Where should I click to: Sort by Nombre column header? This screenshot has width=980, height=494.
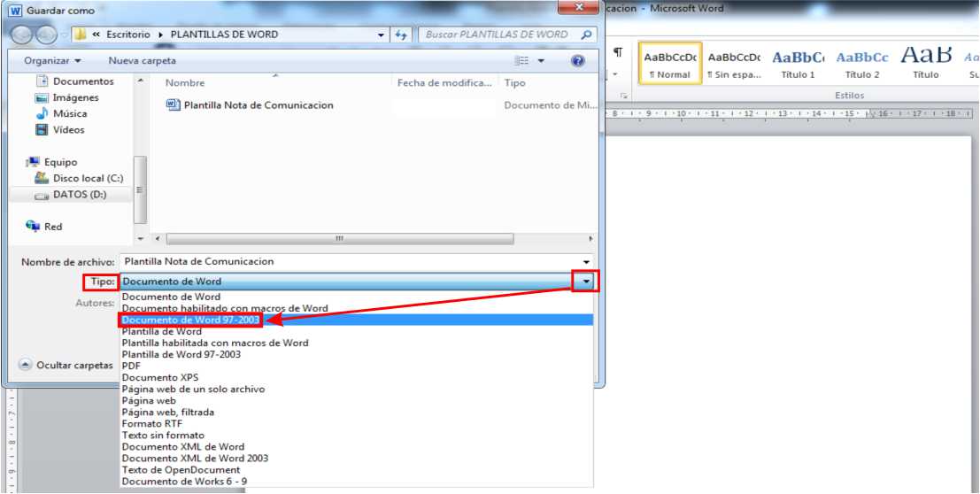[x=185, y=82]
